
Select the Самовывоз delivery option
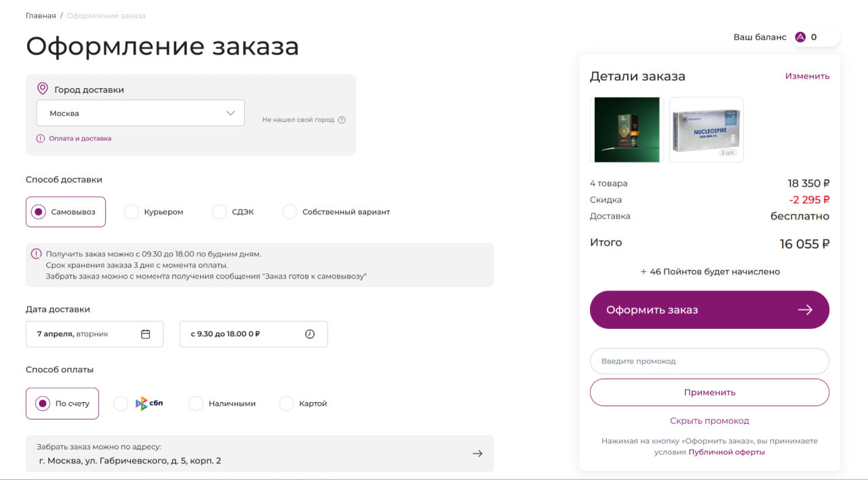[x=66, y=212]
